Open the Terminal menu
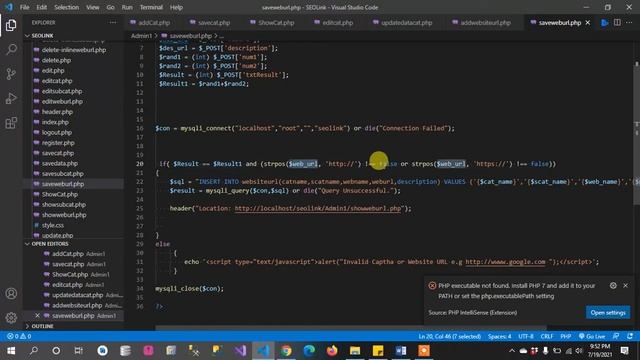The width and height of the screenshot is (640, 360). (x=151, y=7)
